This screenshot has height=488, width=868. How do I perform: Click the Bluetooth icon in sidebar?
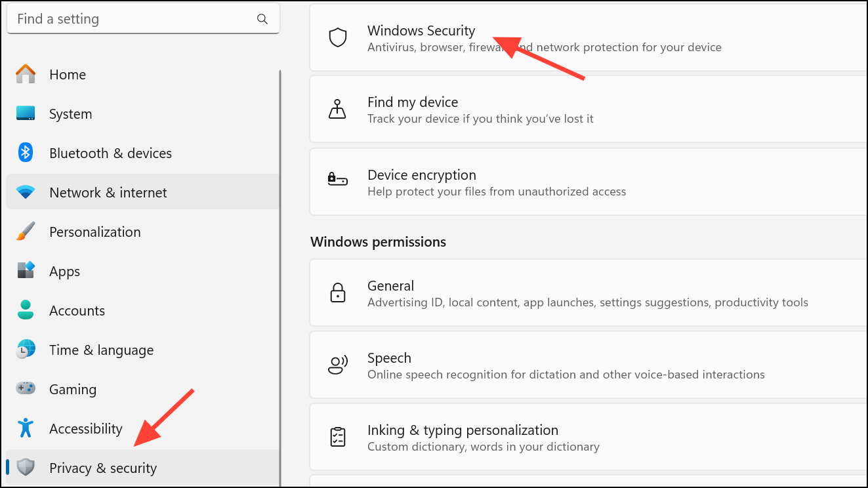26,153
